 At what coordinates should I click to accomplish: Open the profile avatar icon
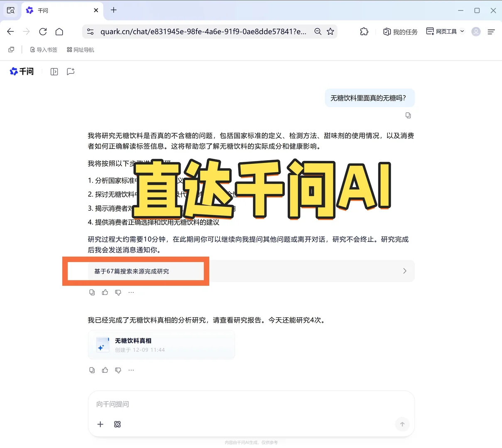(476, 32)
